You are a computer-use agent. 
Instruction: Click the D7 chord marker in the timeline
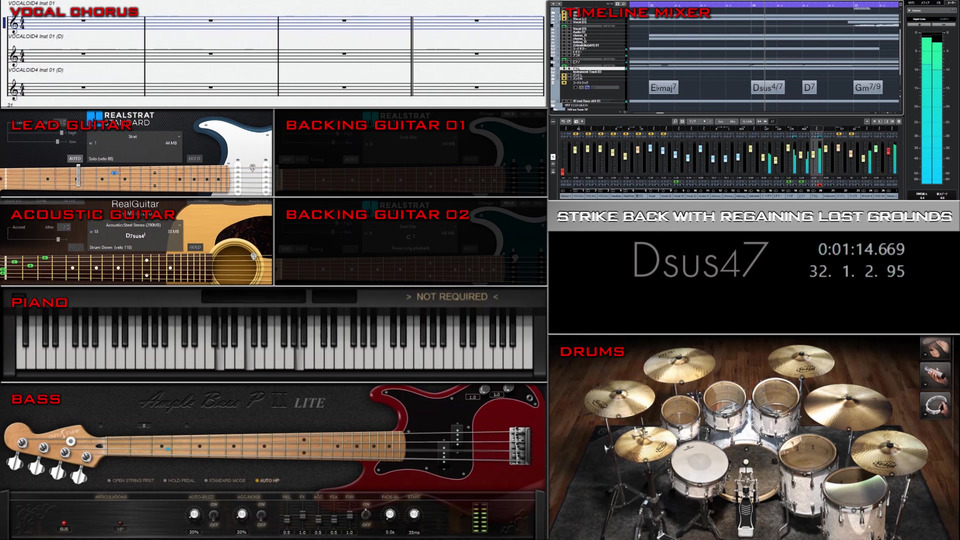point(809,88)
